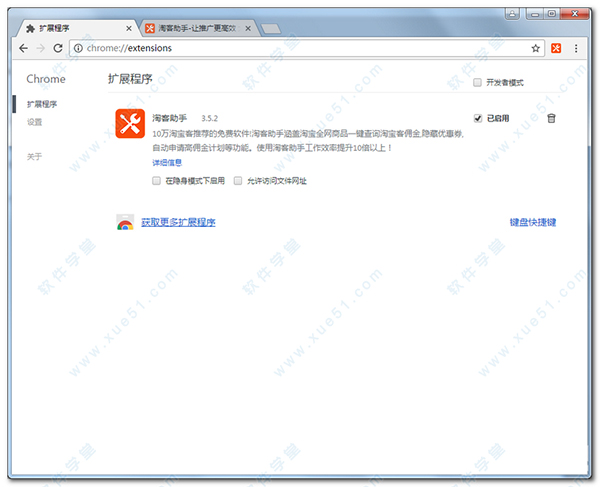The image size is (600, 487).
Task: Uncheck the 已启用 checkbox
Action: tap(478, 118)
